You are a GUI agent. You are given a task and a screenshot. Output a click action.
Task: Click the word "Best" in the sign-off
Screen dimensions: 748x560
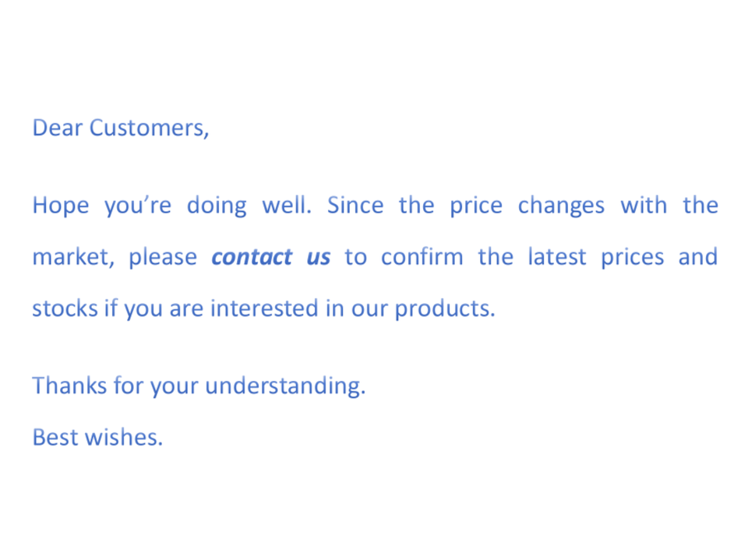coord(55,438)
